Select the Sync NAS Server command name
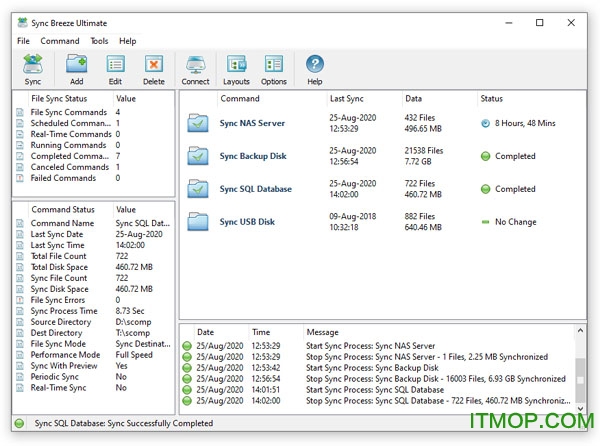Image resolution: width=600 pixels, height=446 pixels. (x=252, y=123)
